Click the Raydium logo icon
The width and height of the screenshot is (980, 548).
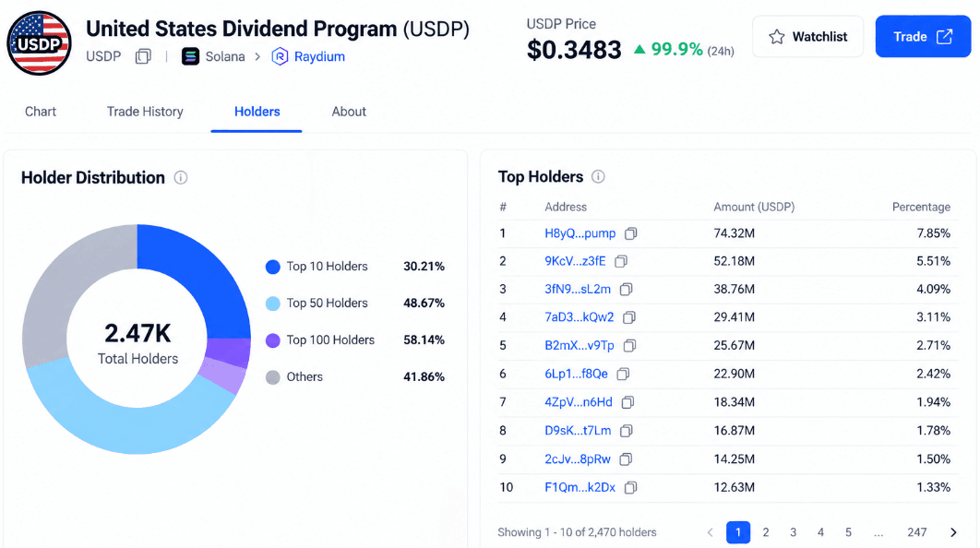tap(280, 56)
